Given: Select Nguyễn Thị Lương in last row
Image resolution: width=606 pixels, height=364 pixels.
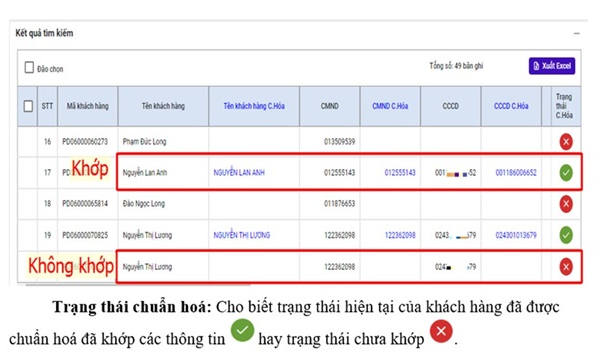Looking at the screenshot, I should [x=147, y=267].
